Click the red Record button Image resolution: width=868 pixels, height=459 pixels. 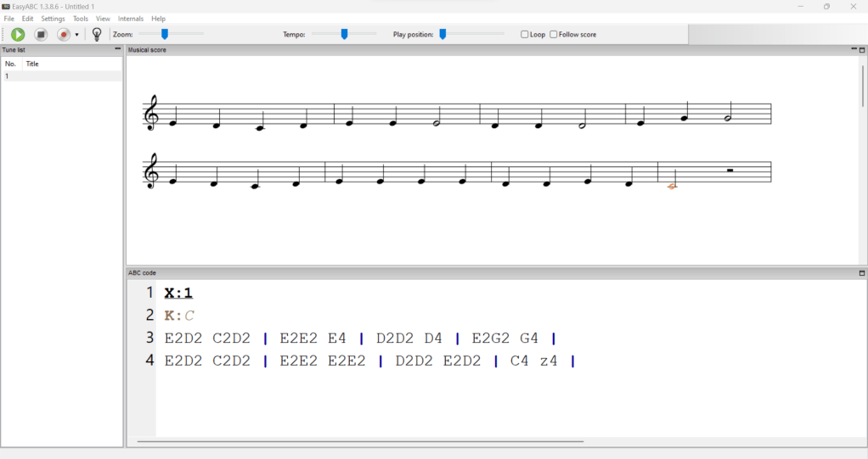63,35
